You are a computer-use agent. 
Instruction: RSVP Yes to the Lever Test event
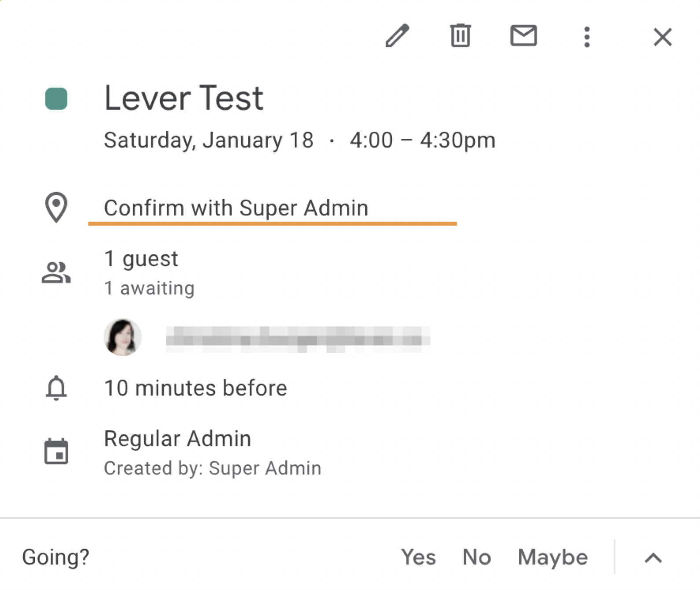click(x=419, y=557)
